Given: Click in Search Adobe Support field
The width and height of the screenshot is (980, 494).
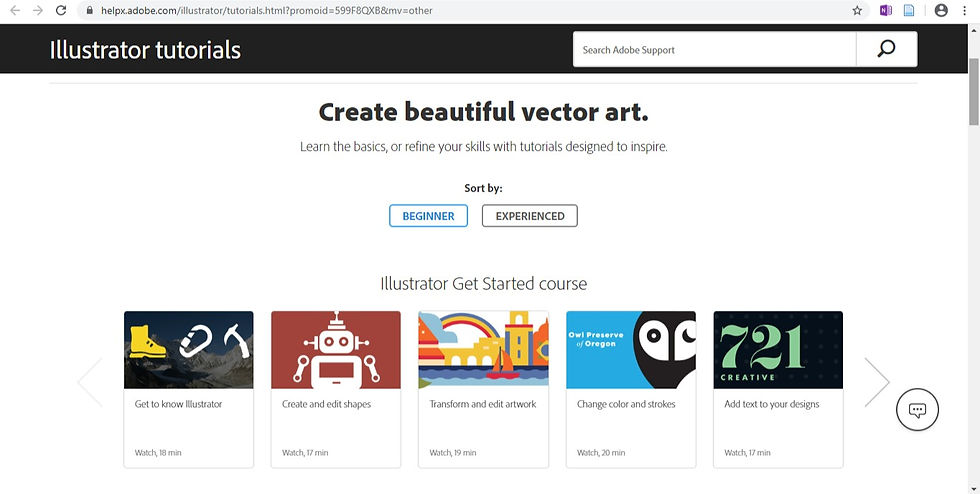Looking at the screenshot, I should click(714, 49).
